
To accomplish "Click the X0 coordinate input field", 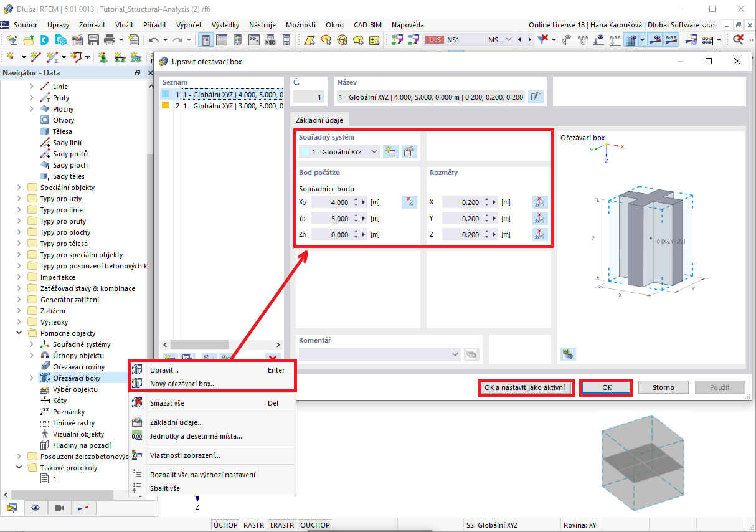I will pos(331,202).
